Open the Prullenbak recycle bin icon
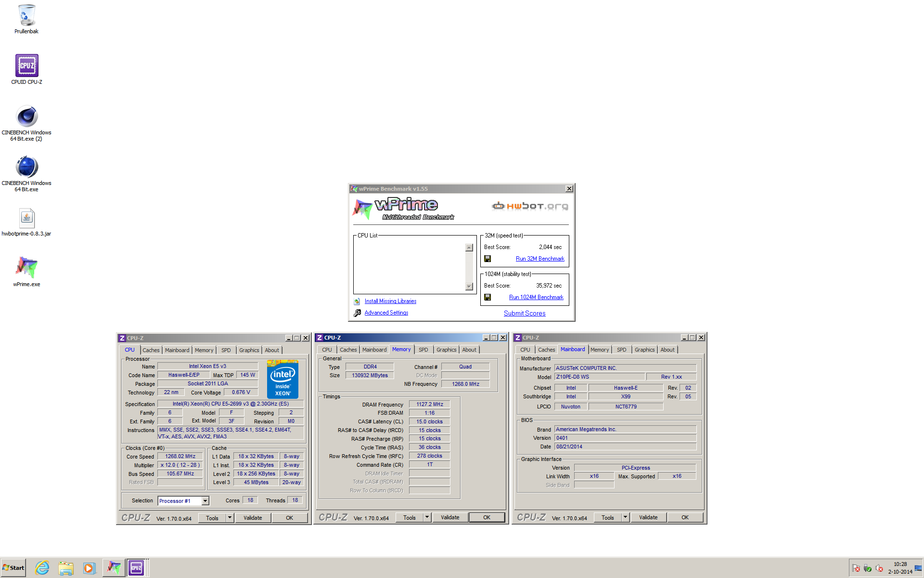This screenshot has height=578, width=924. [26, 19]
